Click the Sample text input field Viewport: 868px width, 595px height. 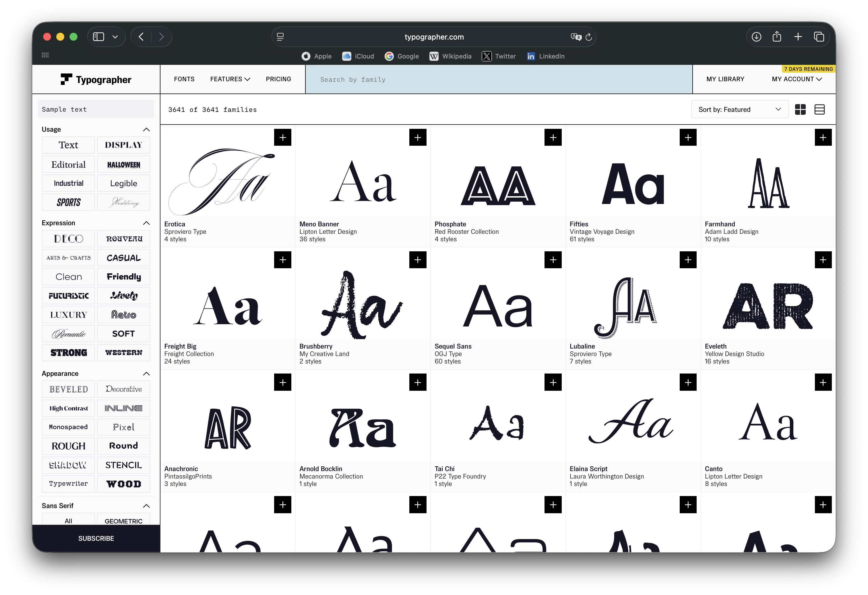pyautogui.click(x=96, y=109)
